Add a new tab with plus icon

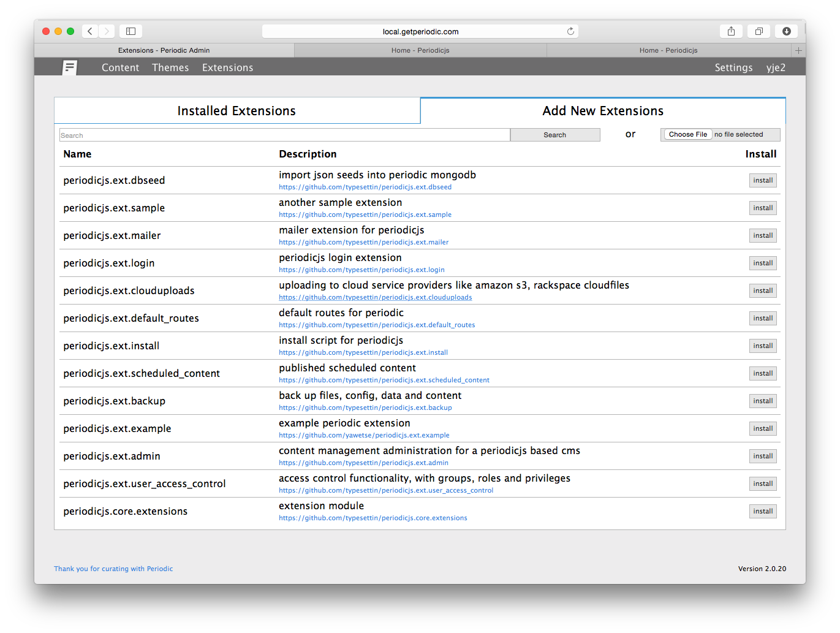pos(798,50)
